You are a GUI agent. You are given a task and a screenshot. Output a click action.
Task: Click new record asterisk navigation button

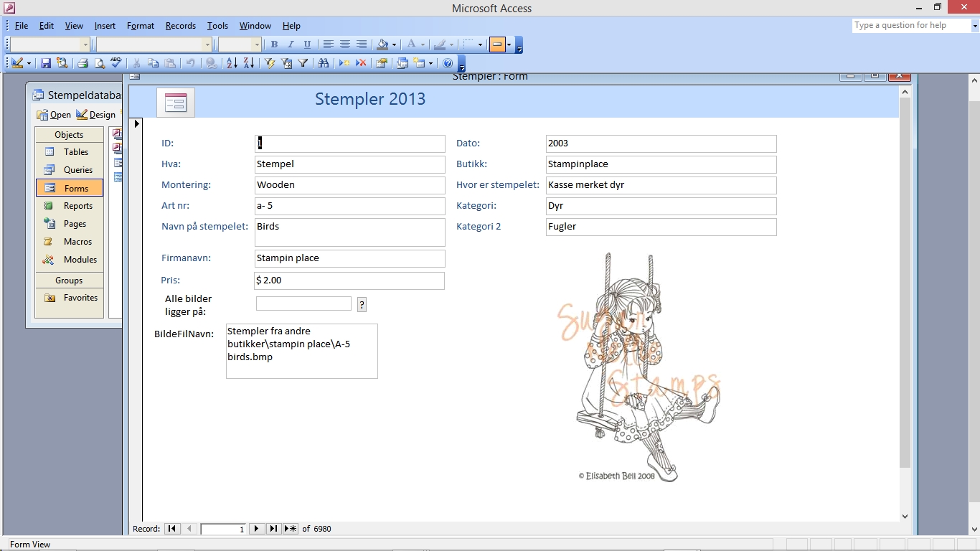point(290,529)
